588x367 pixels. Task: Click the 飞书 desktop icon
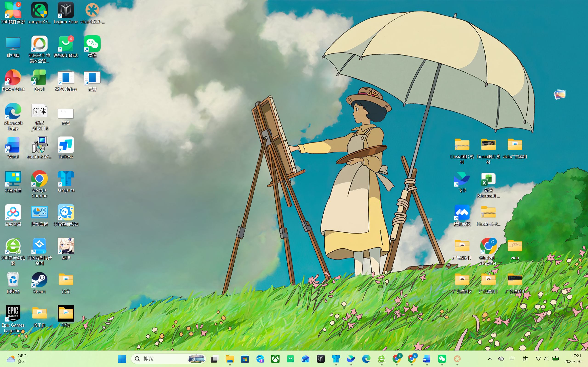(x=462, y=182)
